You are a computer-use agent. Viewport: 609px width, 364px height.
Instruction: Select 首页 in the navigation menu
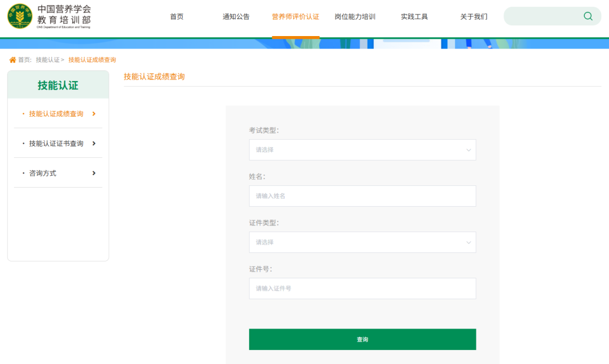[x=175, y=16]
